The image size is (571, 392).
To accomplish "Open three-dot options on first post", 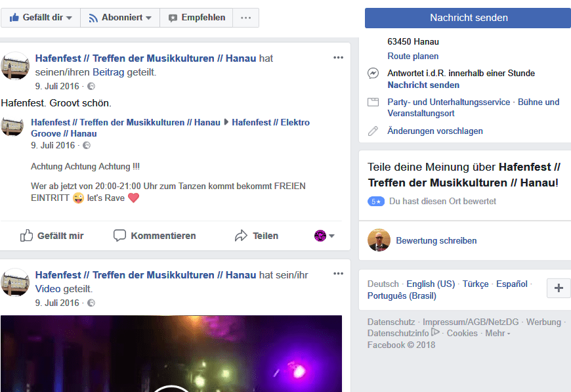I will 338,58.
